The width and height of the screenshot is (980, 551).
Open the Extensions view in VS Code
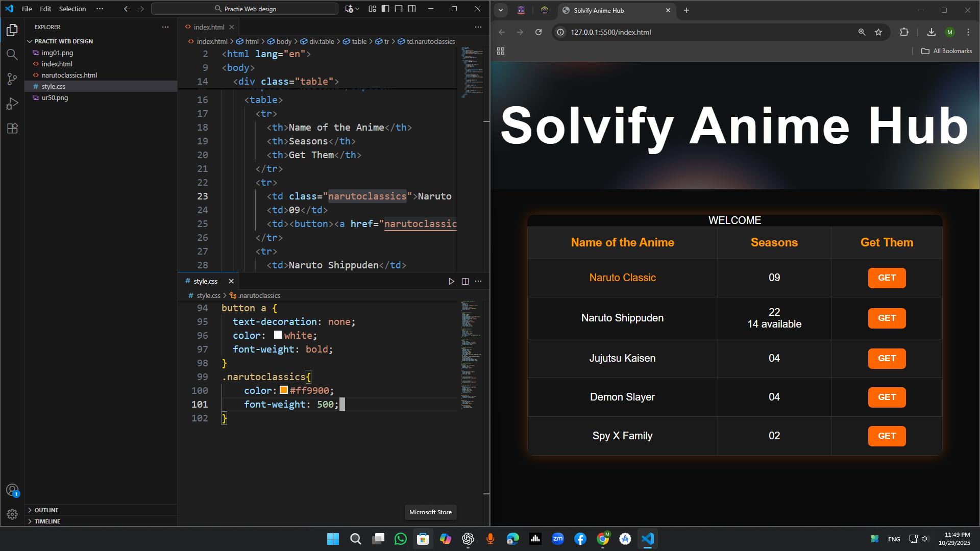click(12, 129)
